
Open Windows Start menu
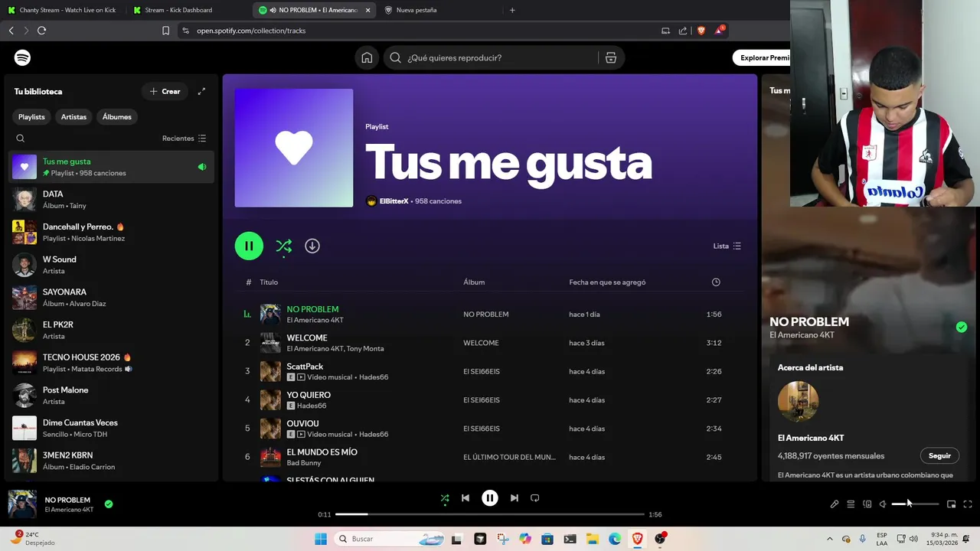tap(321, 539)
